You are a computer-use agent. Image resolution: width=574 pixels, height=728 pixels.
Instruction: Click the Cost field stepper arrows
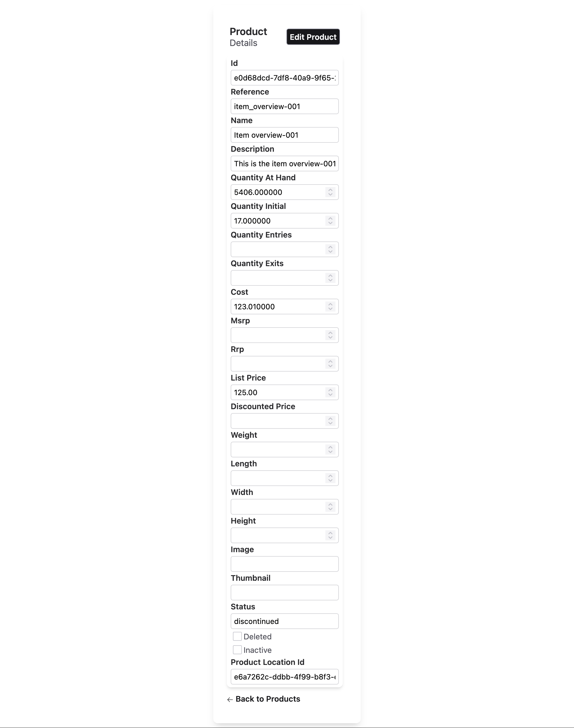click(330, 306)
